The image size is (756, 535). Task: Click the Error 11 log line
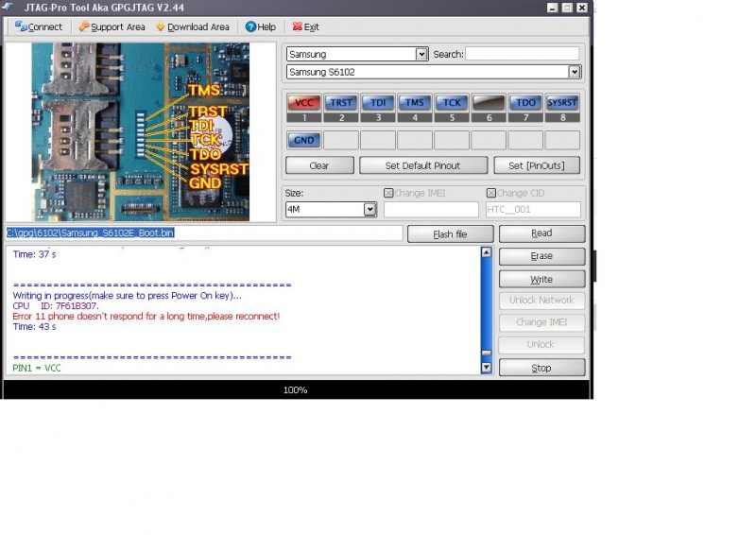[x=146, y=317]
